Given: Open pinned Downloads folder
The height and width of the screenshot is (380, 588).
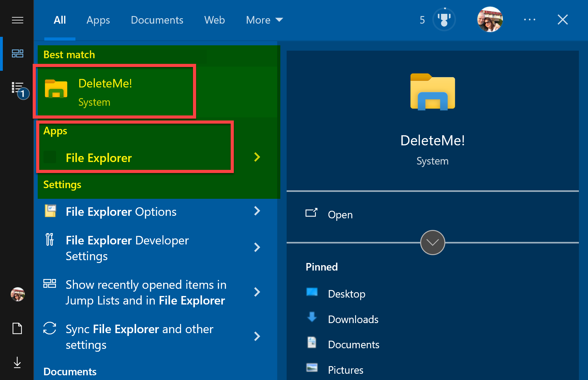Looking at the screenshot, I should pos(353,319).
